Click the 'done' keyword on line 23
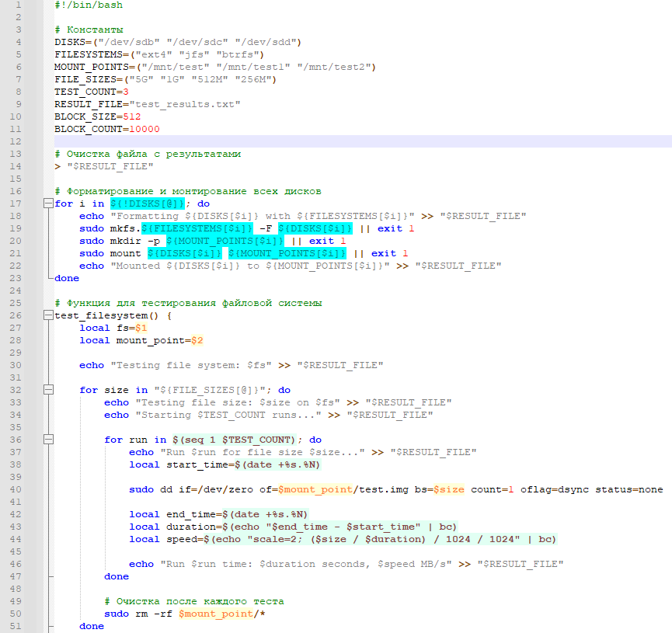Image resolution: width=672 pixels, height=633 pixels. [x=67, y=278]
